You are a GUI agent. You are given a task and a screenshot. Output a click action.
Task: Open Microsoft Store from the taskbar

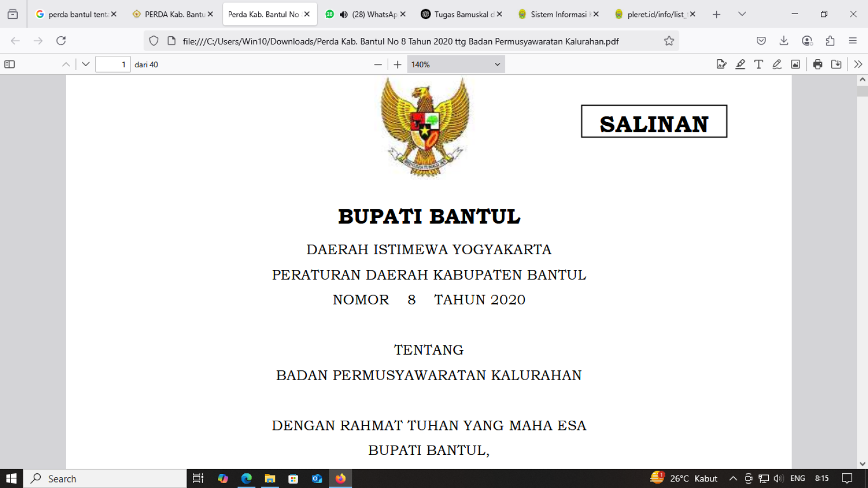(293, 479)
